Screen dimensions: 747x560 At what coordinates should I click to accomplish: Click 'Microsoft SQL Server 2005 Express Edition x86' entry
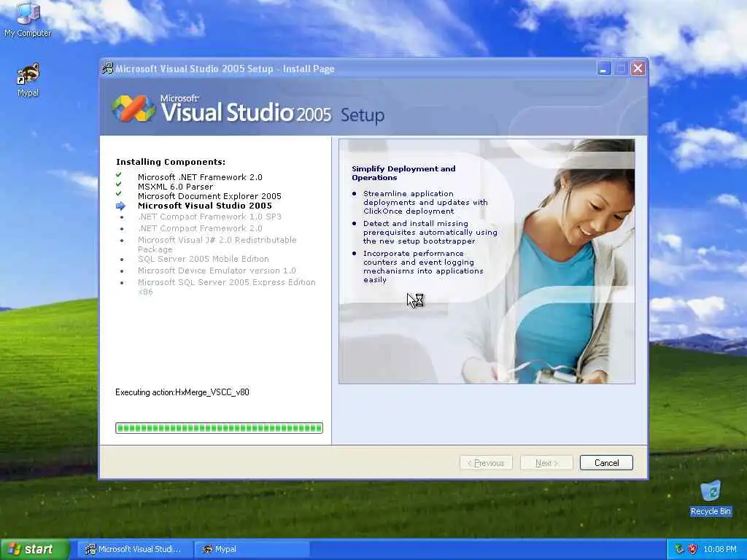pyautogui.click(x=227, y=287)
